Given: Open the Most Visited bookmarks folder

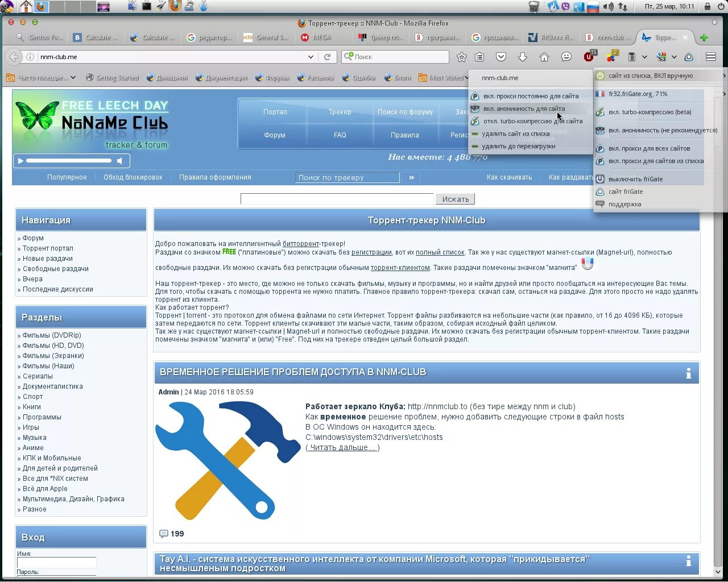Looking at the screenshot, I should tap(443, 78).
